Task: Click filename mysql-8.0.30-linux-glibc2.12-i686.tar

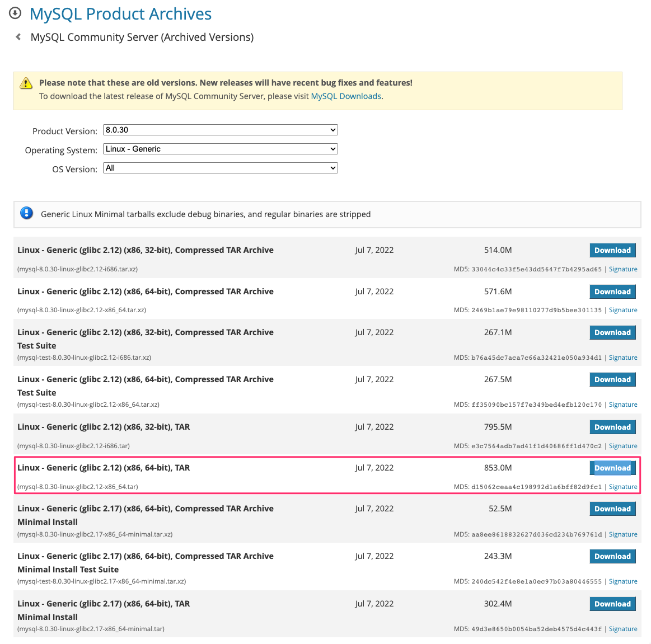Action: 73,446
